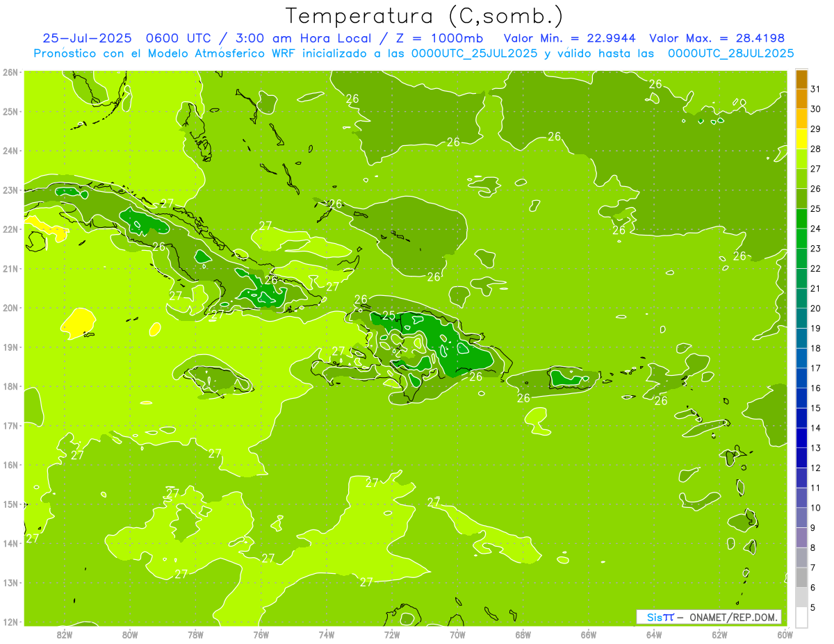Click the longitude axis label 78W
This screenshot has height=644, width=834.
(x=195, y=635)
